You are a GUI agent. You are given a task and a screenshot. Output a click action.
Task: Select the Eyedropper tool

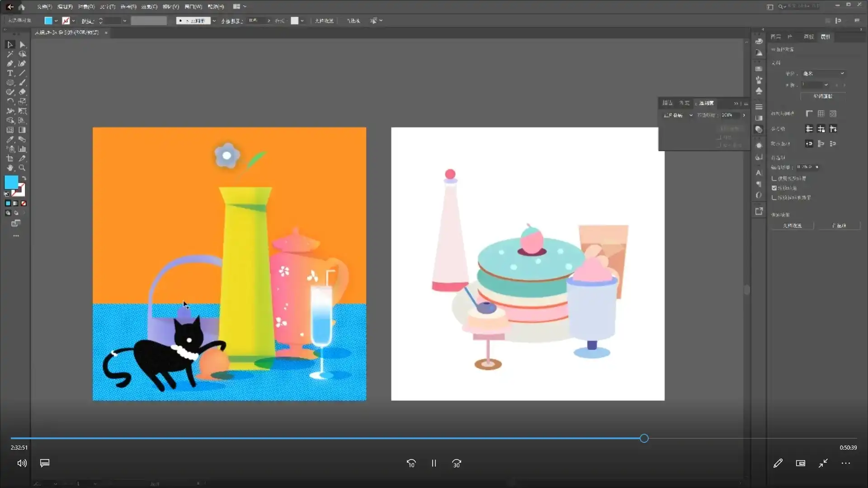click(x=10, y=140)
